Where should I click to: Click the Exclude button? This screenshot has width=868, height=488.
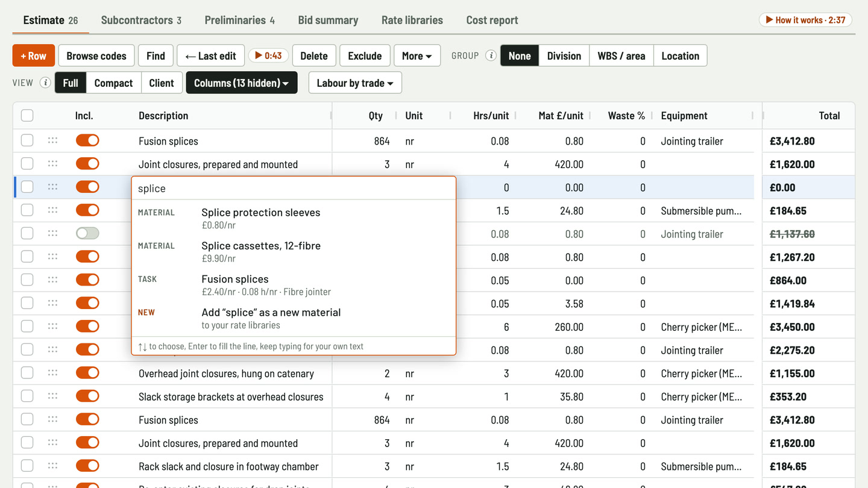(365, 56)
